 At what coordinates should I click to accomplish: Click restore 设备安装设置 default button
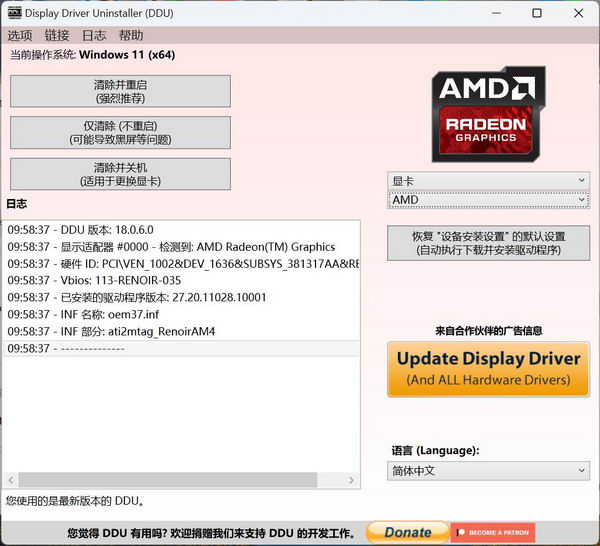[x=488, y=243]
